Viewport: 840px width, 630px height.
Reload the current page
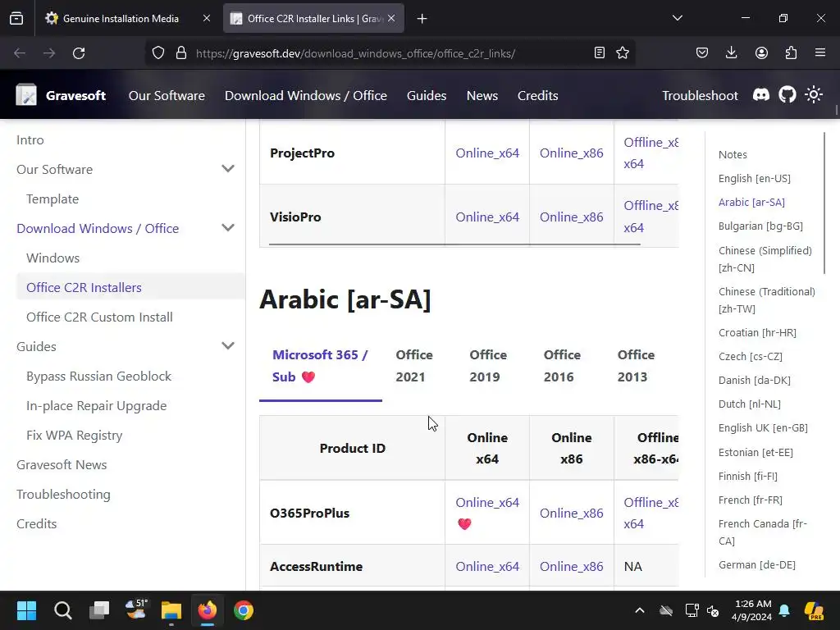(x=79, y=53)
